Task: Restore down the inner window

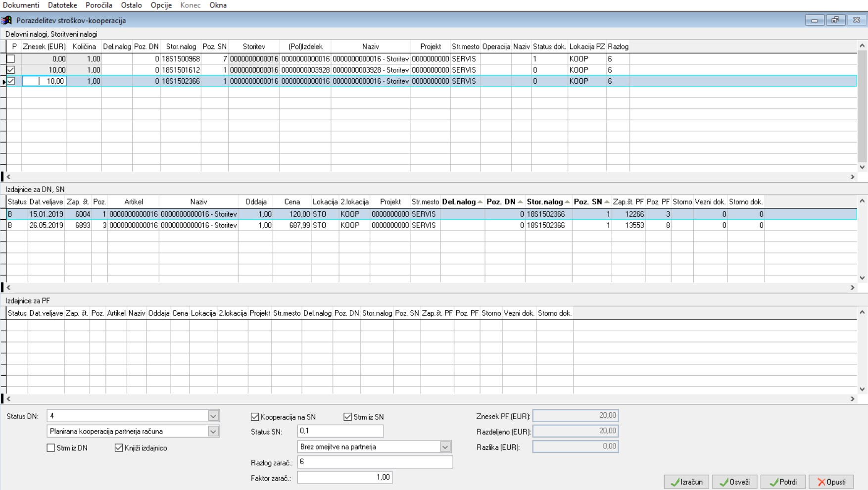Action: click(835, 20)
